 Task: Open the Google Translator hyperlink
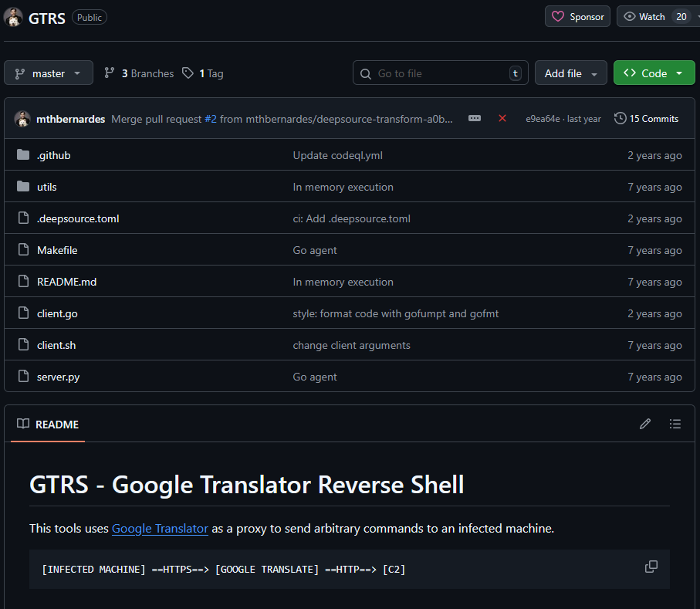pyautogui.click(x=160, y=528)
